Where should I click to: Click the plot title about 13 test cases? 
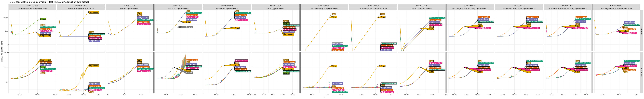49,2
